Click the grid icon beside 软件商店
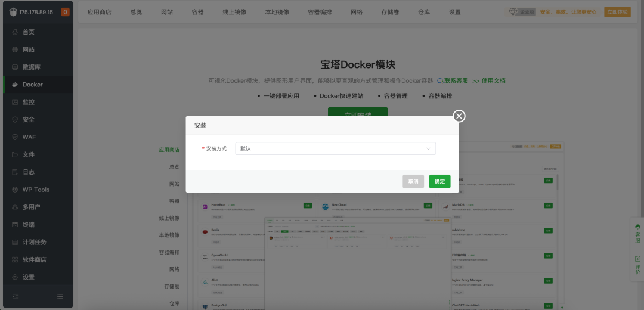Viewport: 644px width, 310px height. point(15,259)
